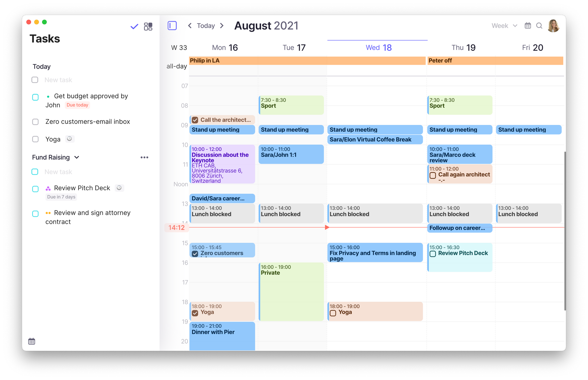588x380 pixels.
Task: Toggle the Yoga task checkbox
Action: (x=35, y=139)
